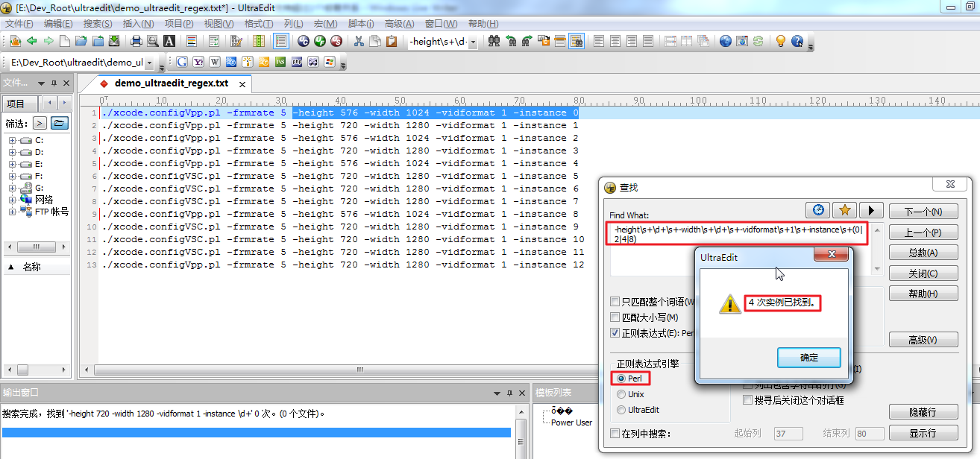This screenshot has height=459, width=980.
Task: Expand the FTP 帐号 tree node
Action: point(12,212)
